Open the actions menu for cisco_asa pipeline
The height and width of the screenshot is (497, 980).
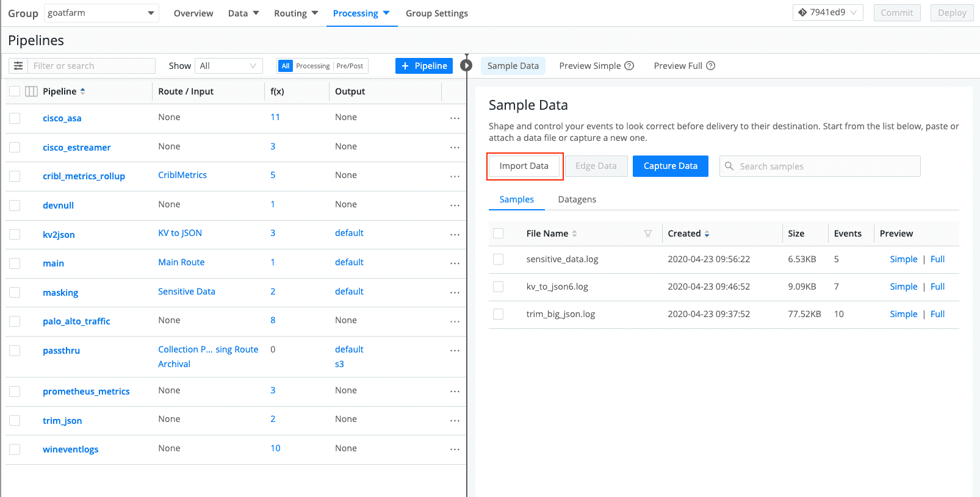point(455,118)
